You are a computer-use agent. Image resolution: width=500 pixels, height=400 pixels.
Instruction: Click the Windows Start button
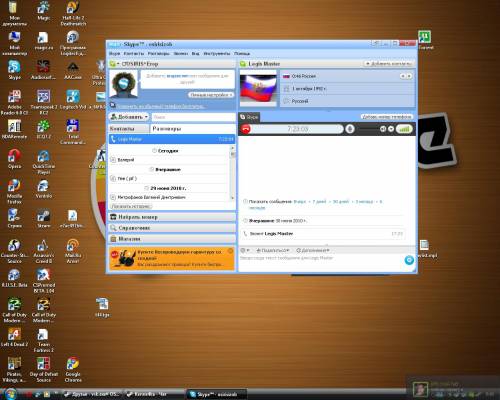[x=10, y=394]
